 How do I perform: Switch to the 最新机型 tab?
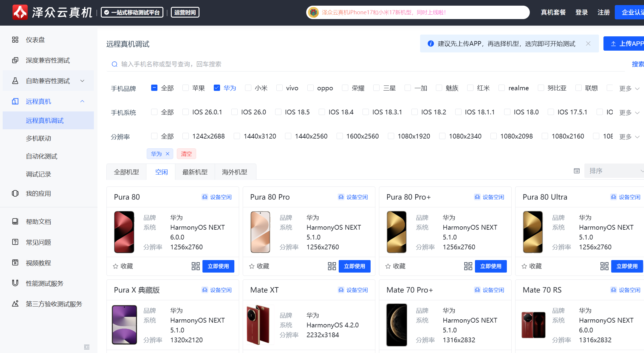click(195, 172)
